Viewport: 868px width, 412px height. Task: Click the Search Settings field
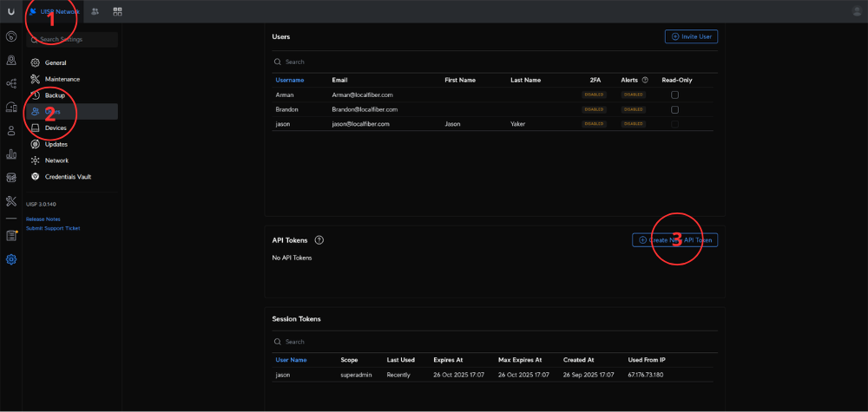tap(72, 40)
